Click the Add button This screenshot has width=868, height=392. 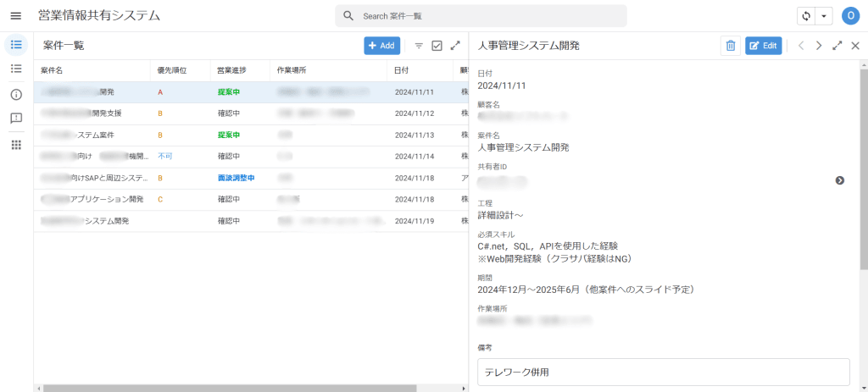pyautogui.click(x=381, y=46)
